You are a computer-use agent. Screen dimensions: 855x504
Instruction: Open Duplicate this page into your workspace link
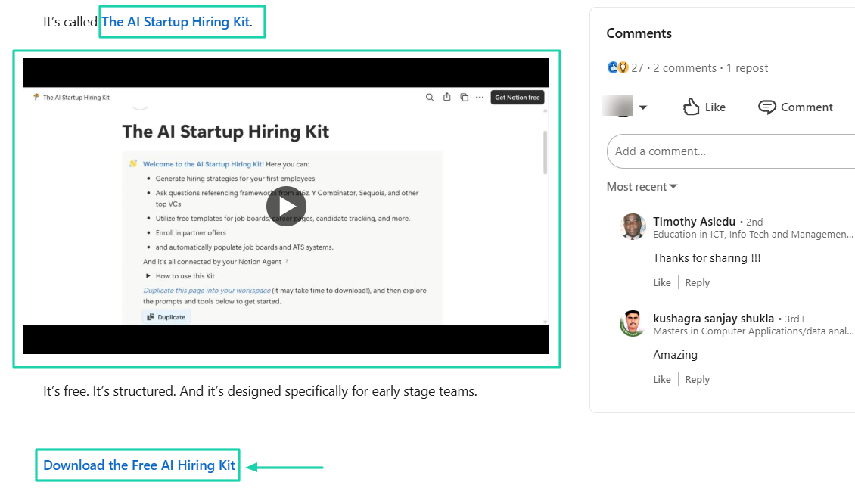207,290
